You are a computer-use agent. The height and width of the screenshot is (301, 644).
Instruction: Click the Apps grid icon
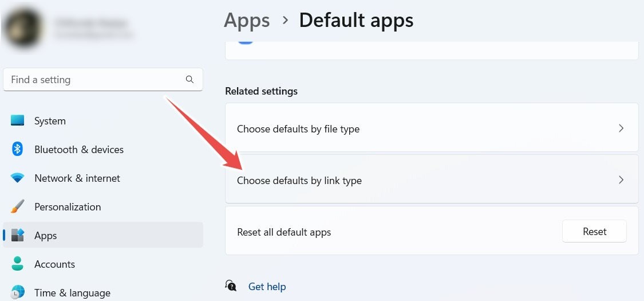click(18, 235)
